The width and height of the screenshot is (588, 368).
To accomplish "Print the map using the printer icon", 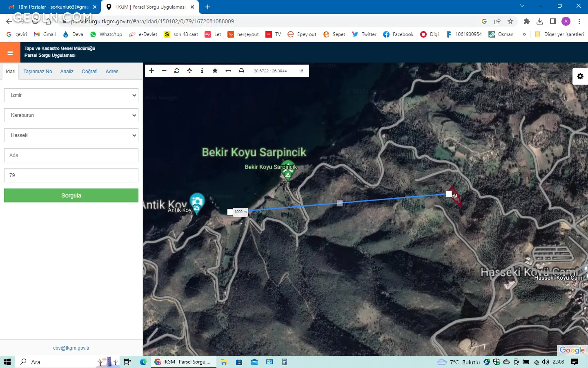I will 241,71.
